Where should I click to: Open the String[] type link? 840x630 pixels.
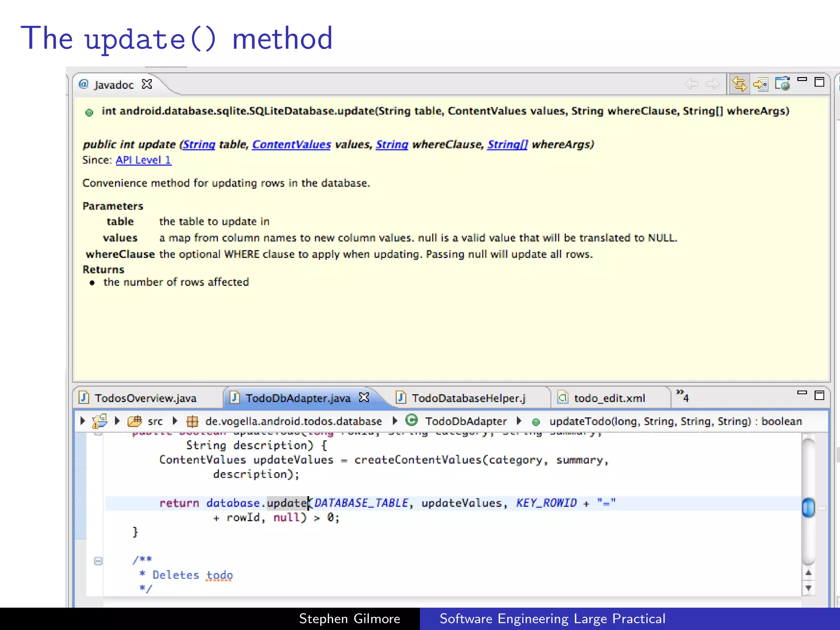tap(507, 144)
